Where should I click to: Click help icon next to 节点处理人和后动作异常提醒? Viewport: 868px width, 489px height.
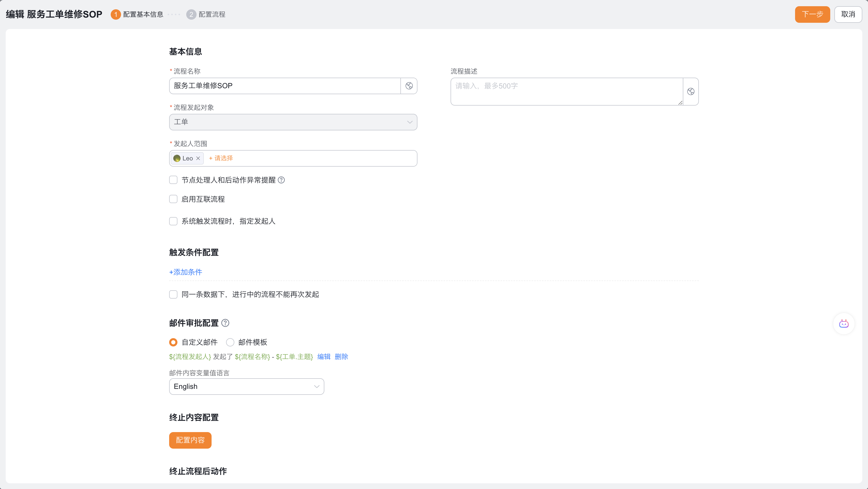(x=281, y=180)
